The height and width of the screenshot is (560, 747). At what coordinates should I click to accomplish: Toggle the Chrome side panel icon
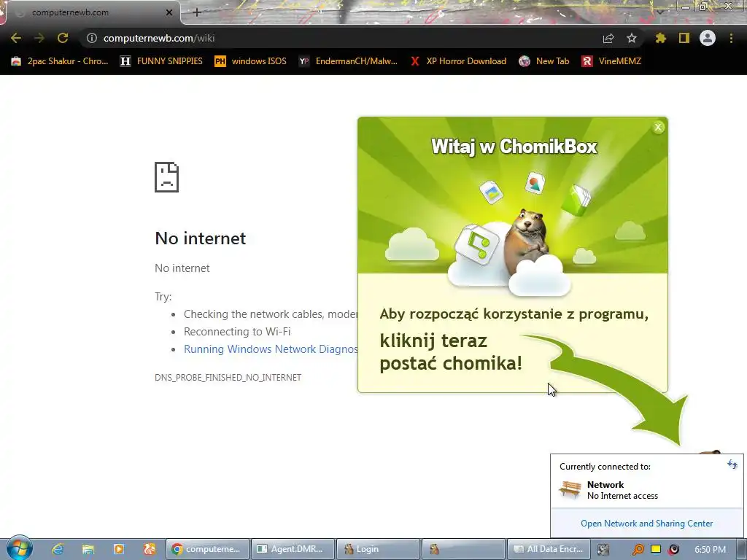coord(684,38)
